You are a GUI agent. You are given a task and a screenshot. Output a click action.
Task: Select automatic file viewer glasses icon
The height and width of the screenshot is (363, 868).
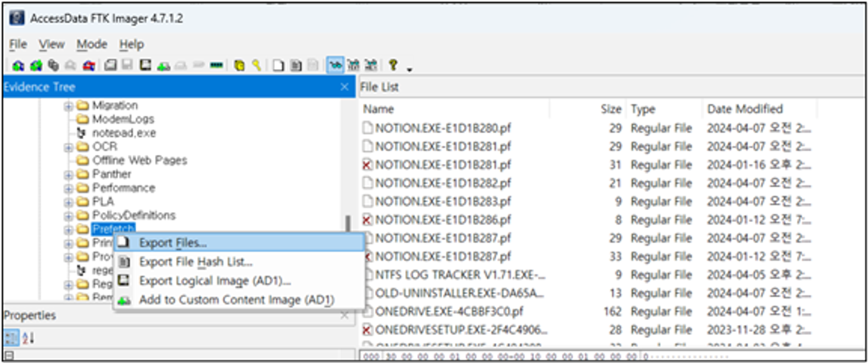click(x=335, y=65)
